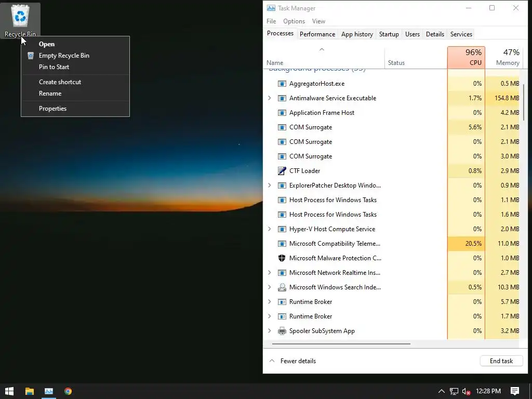Click the muted volume tray icon

click(466, 391)
